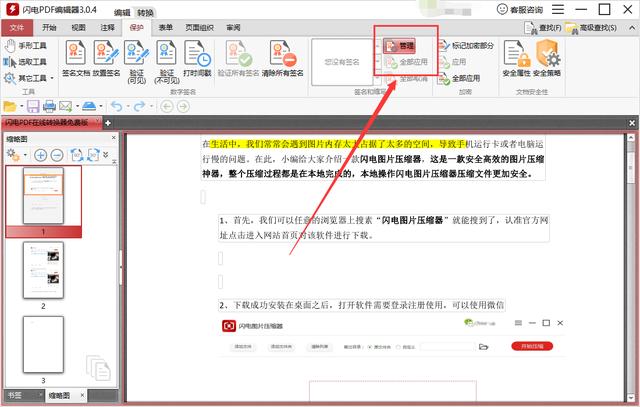
Task: Click the document vertical scrollbar
Action: pyautogui.click(x=631, y=267)
